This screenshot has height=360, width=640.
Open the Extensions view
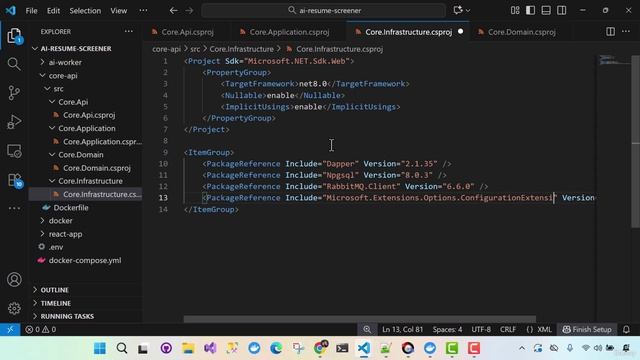pyautogui.click(x=14, y=180)
